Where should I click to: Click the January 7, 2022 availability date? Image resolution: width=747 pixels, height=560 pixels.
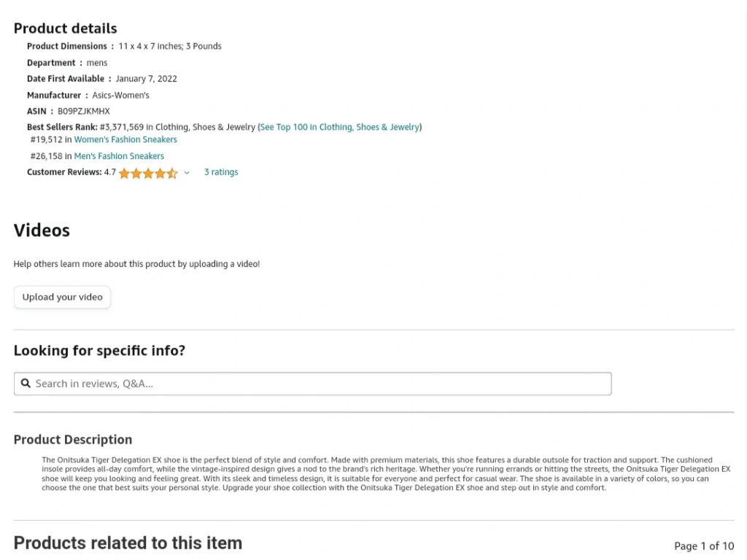pyautogui.click(x=146, y=79)
